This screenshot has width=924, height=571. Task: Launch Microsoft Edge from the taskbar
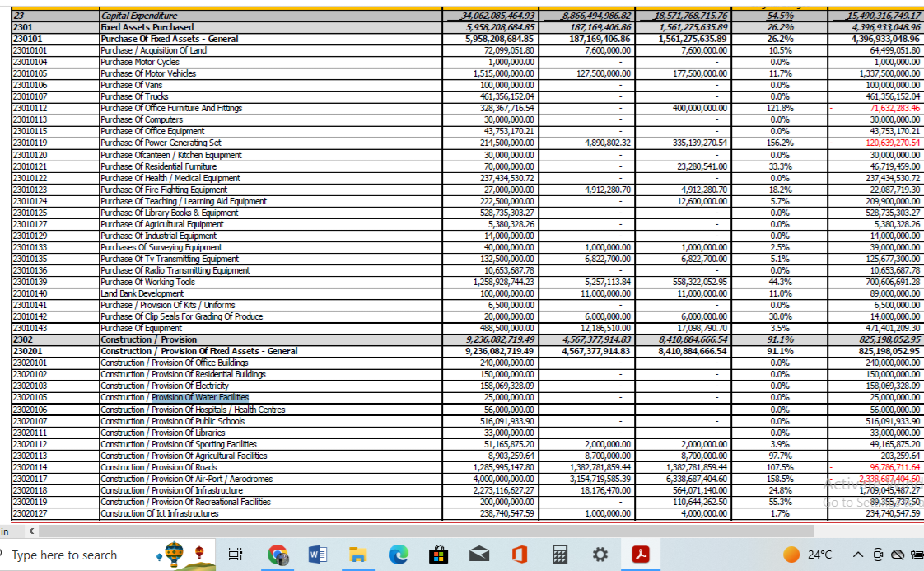399,555
